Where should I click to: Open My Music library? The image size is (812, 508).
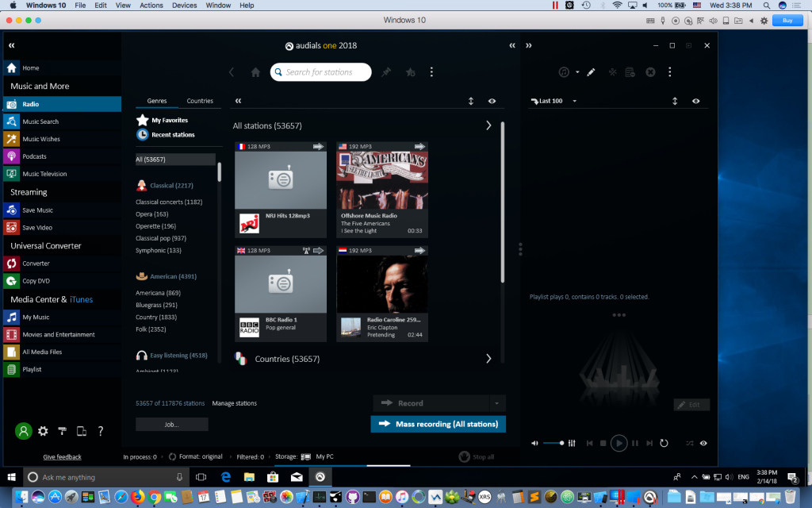click(x=62, y=317)
